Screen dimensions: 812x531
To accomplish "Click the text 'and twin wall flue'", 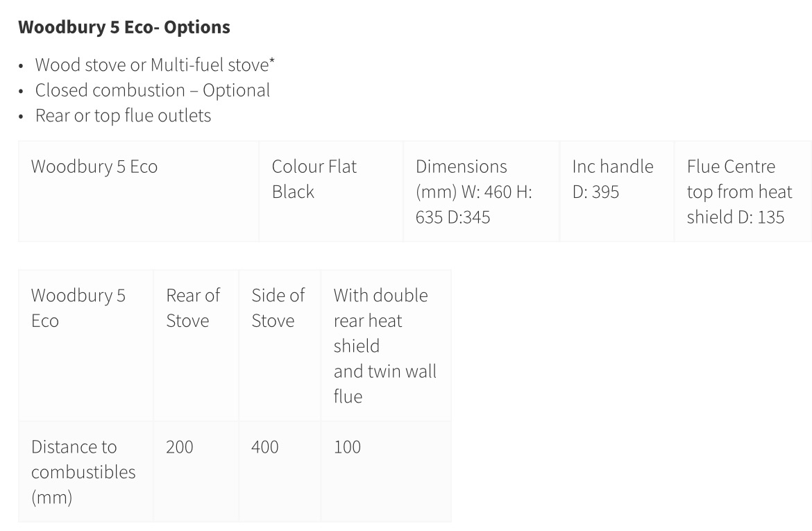I will 384,384.
